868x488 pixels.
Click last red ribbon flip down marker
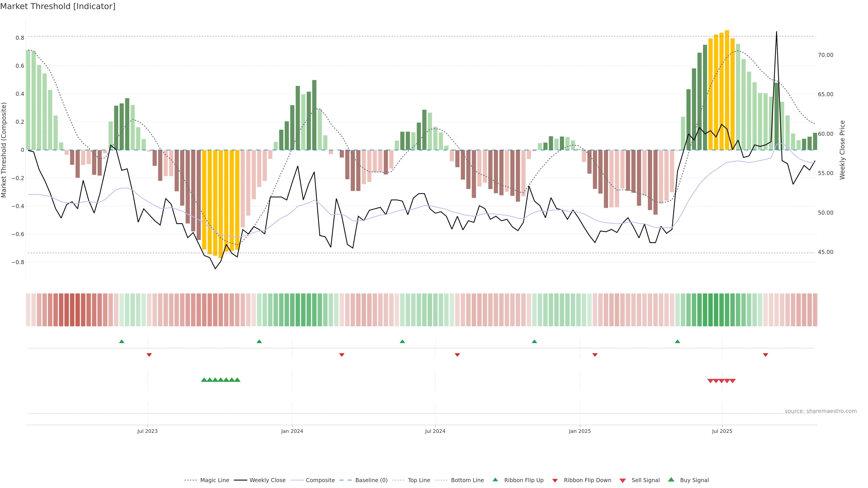(x=766, y=355)
